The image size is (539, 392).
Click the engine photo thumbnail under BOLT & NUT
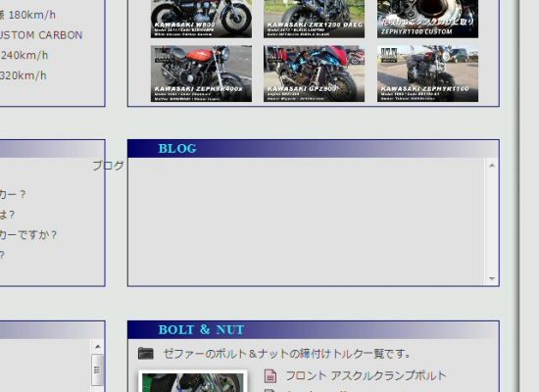(x=192, y=381)
